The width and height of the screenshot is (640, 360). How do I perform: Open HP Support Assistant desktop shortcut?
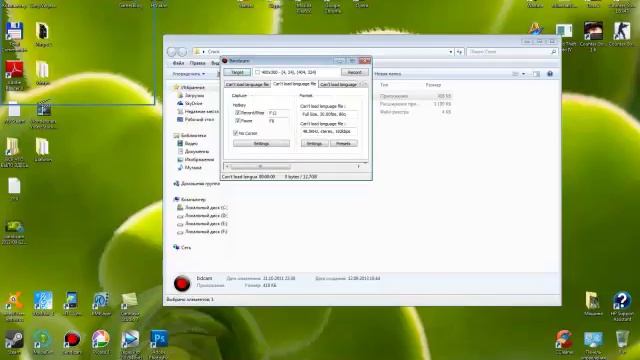[622, 306]
